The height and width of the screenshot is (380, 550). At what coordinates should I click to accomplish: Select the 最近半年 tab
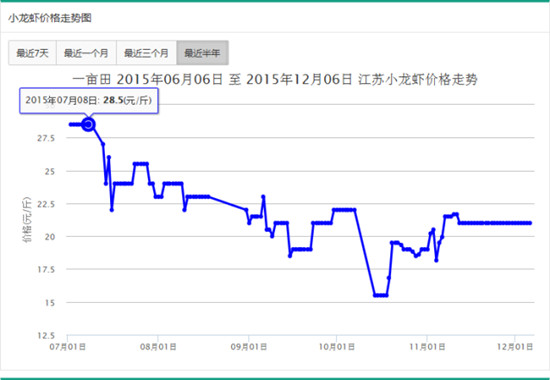coord(203,53)
